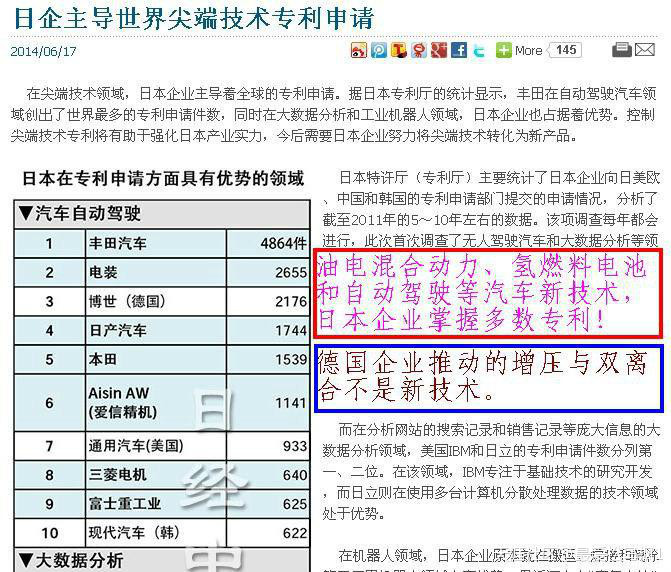Select table row 日产汽车
The height and width of the screenshot is (572, 671).
pos(162,330)
